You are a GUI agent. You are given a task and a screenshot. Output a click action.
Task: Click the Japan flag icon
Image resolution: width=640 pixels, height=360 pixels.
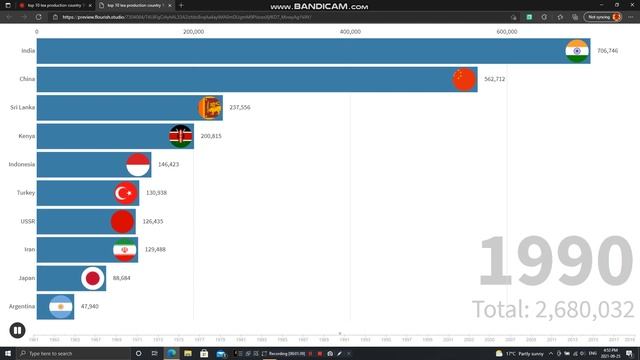click(x=93, y=278)
